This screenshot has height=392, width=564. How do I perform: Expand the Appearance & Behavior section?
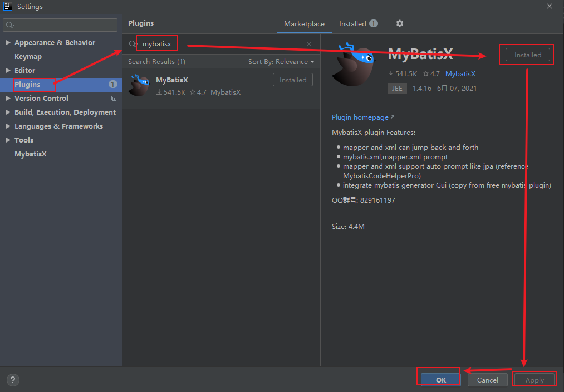8,42
